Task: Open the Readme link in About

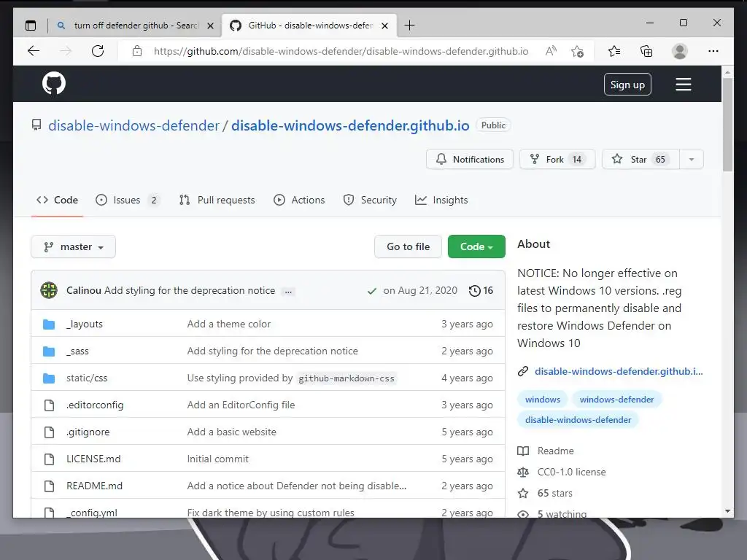Action: pyautogui.click(x=555, y=451)
